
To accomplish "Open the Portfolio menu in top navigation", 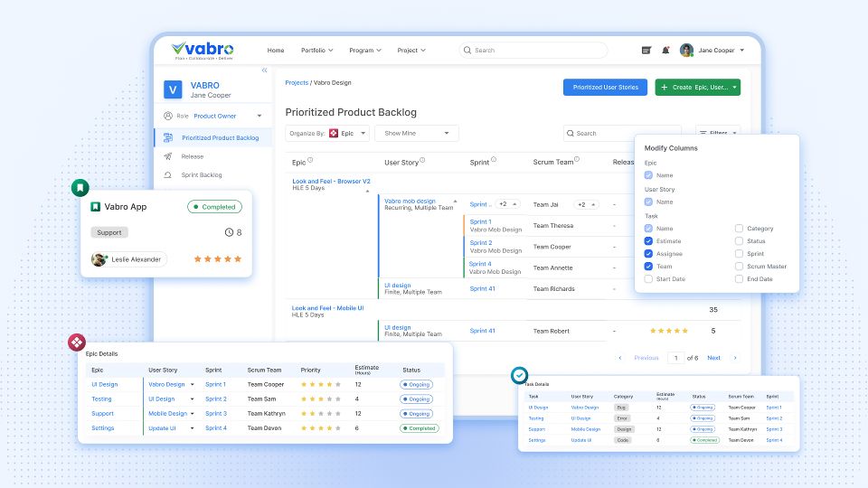I will [x=317, y=51].
